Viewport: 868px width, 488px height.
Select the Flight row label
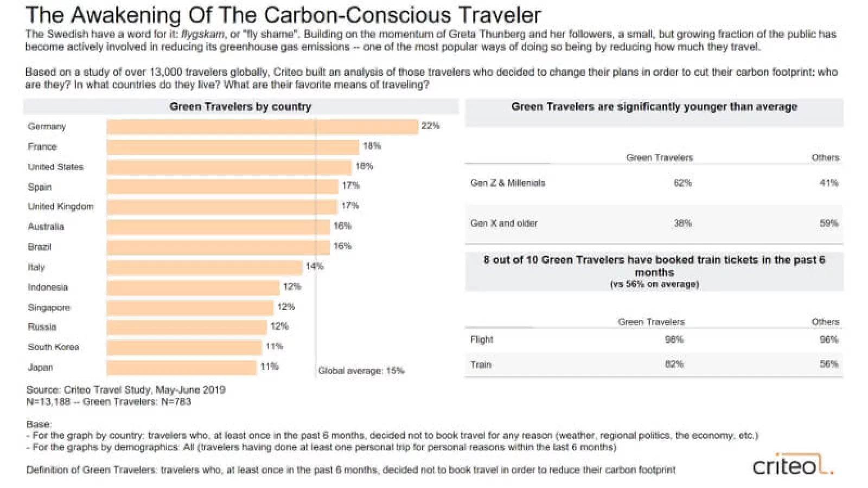coord(481,339)
